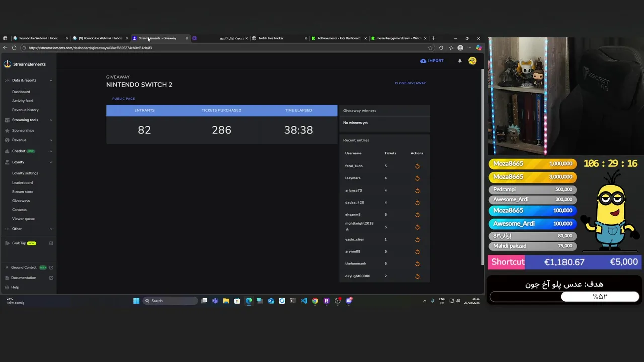The width and height of the screenshot is (644, 362).
Task: Open Outlook from taskbar
Action: pyautogui.click(x=271, y=301)
